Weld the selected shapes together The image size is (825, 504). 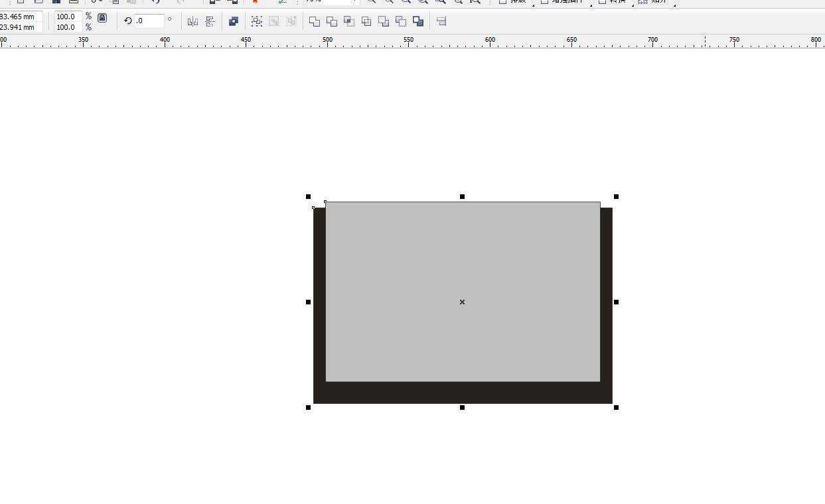pos(315,22)
